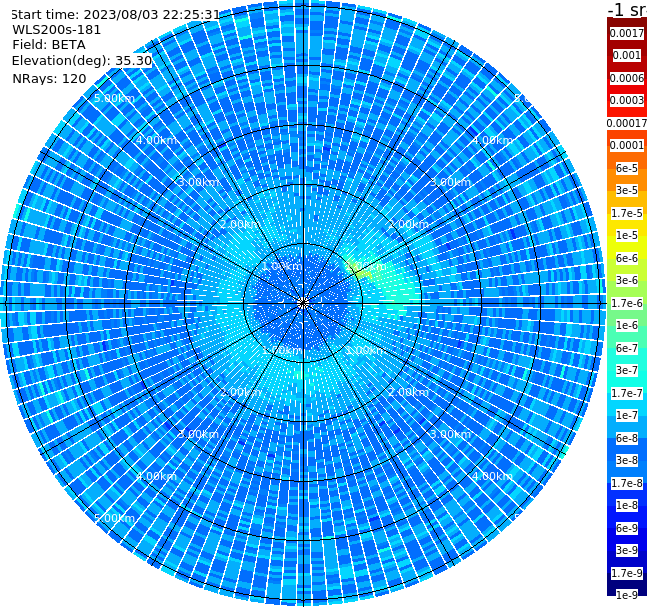This screenshot has height=607, width=647.
Task: Click the 0.0001 colorbar tick label
Action: (627, 145)
